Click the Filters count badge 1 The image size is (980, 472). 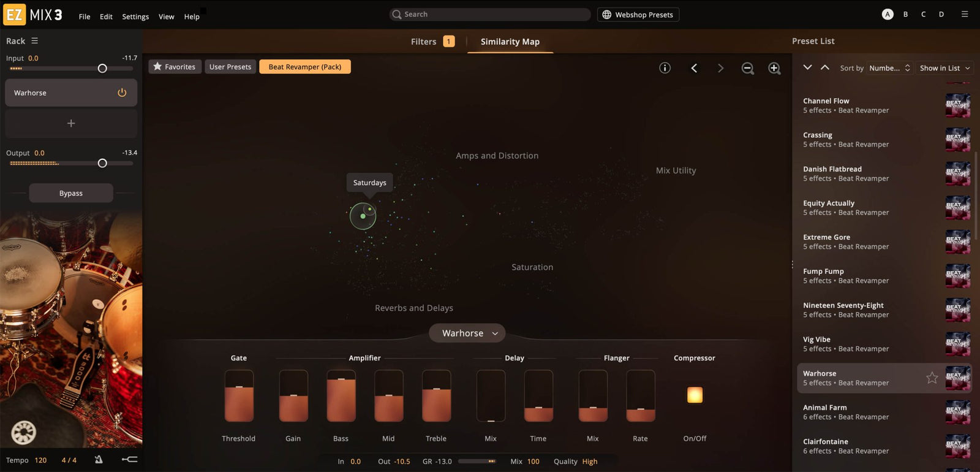(449, 41)
